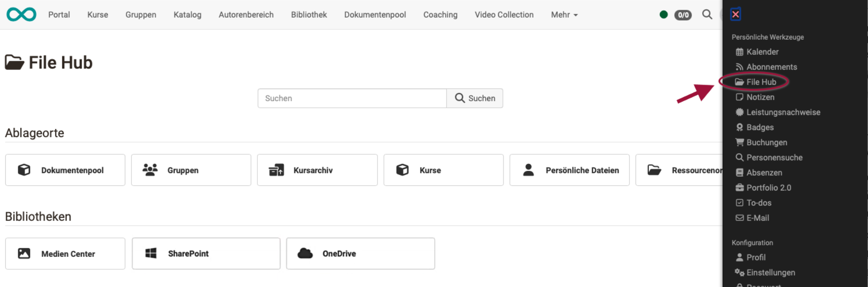The height and width of the screenshot is (287, 868).
Task: Click the SharePoint Windows logo icon
Action: click(151, 253)
